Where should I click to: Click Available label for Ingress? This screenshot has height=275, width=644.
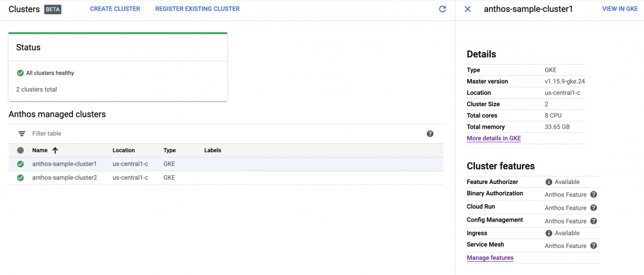tap(567, 233)
